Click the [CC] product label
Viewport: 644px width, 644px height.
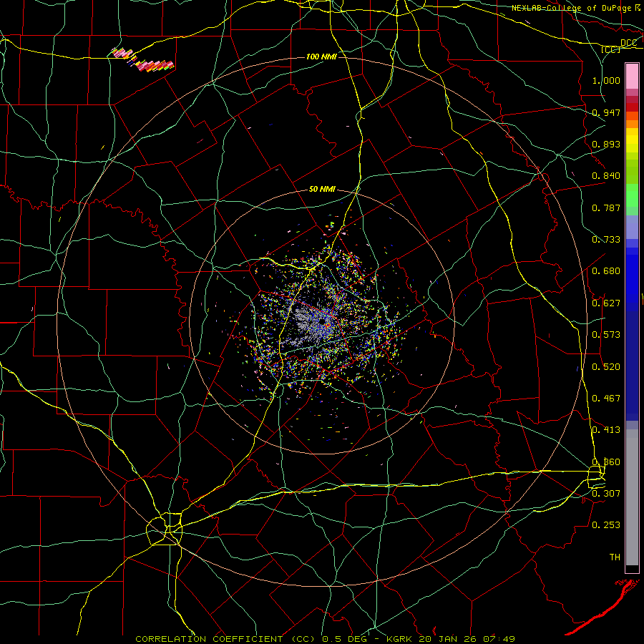tap(610, 49)
